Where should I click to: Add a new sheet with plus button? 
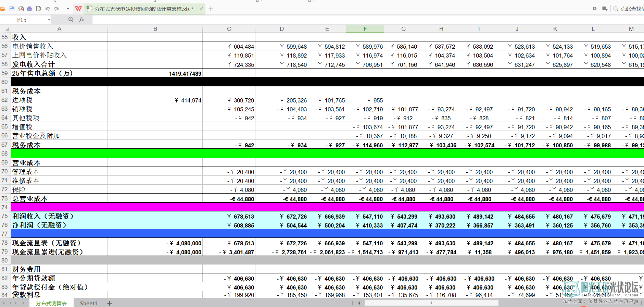(110, 303)
